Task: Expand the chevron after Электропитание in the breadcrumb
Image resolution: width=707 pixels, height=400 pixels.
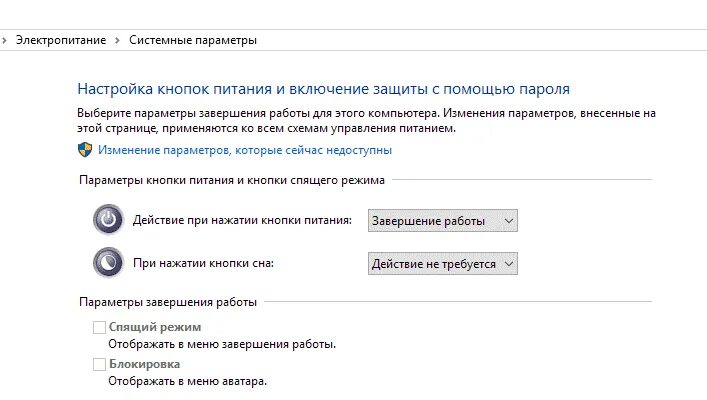Action: tap(118, 41)
